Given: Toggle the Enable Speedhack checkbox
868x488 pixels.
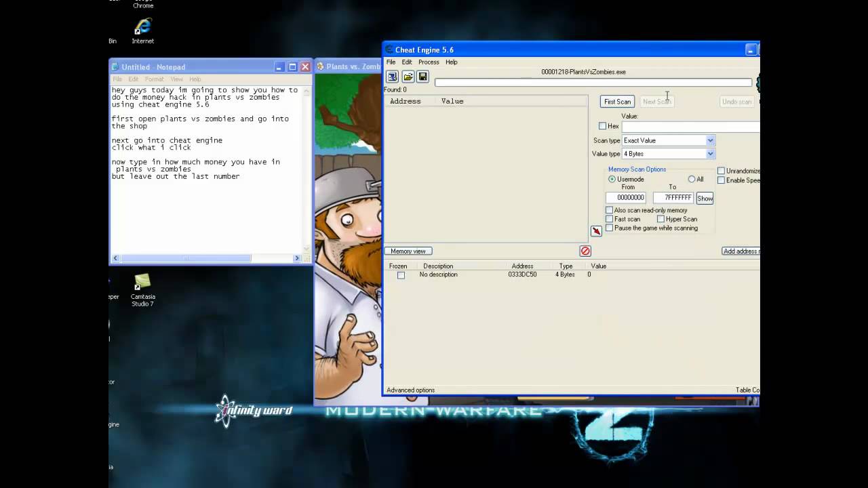Looking at the screenshot, I should pyautogui.click(x=721, y=180).
